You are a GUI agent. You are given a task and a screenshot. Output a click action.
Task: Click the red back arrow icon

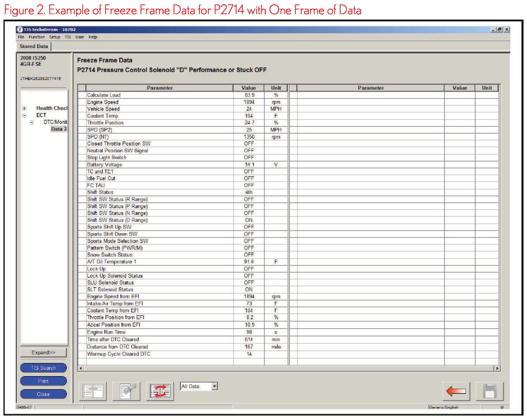click(456, 391)
